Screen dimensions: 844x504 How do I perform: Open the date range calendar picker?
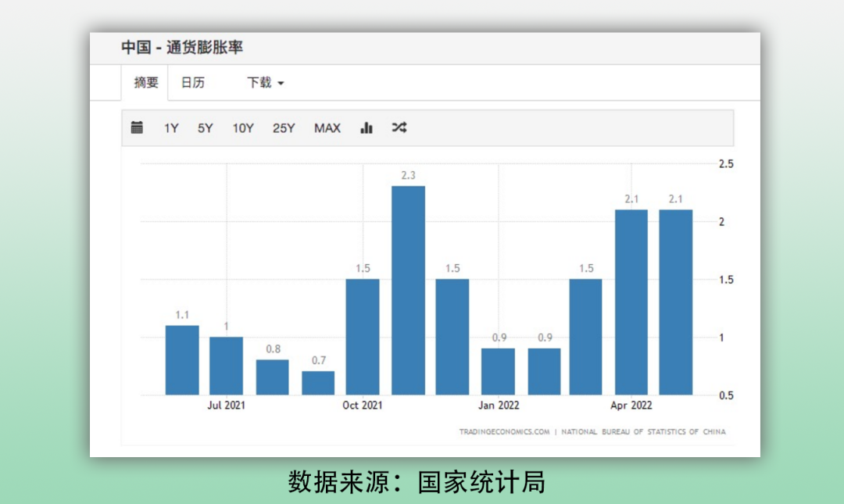137,127
